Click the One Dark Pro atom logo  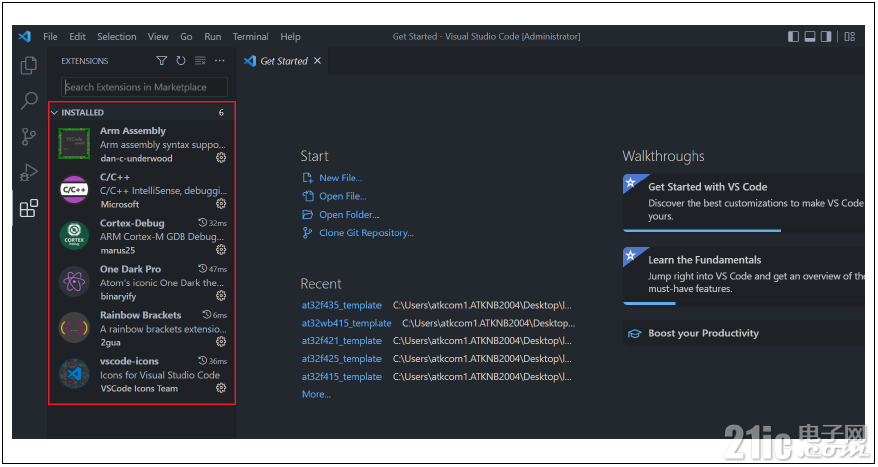click(74, 282)
